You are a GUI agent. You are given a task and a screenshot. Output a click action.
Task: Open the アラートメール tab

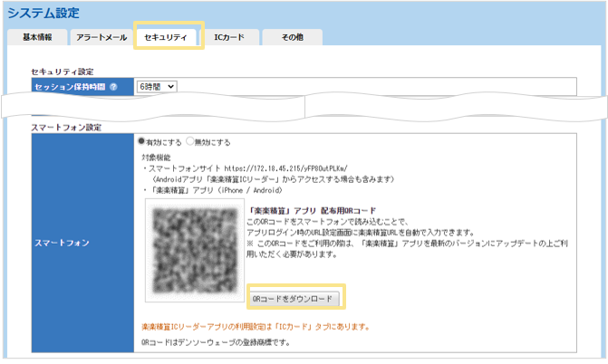[101, 37]
